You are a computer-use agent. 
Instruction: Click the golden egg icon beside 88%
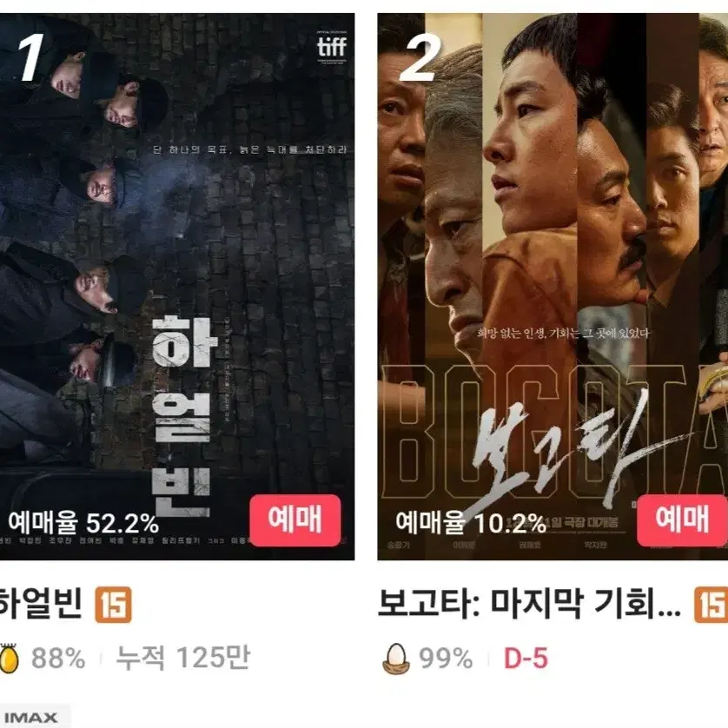(9, 658)
